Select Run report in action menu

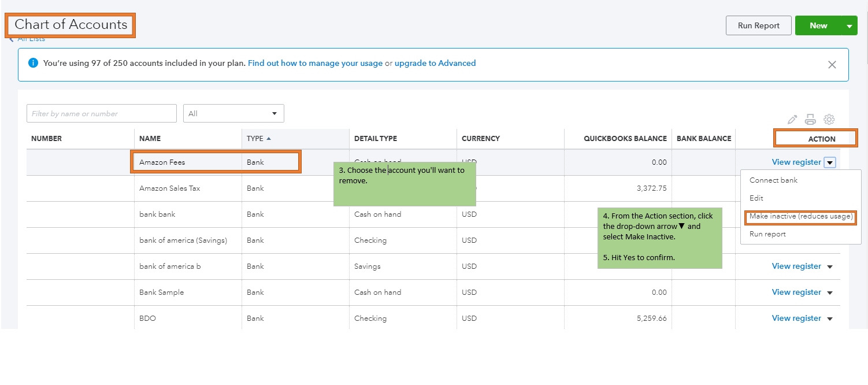767,234
